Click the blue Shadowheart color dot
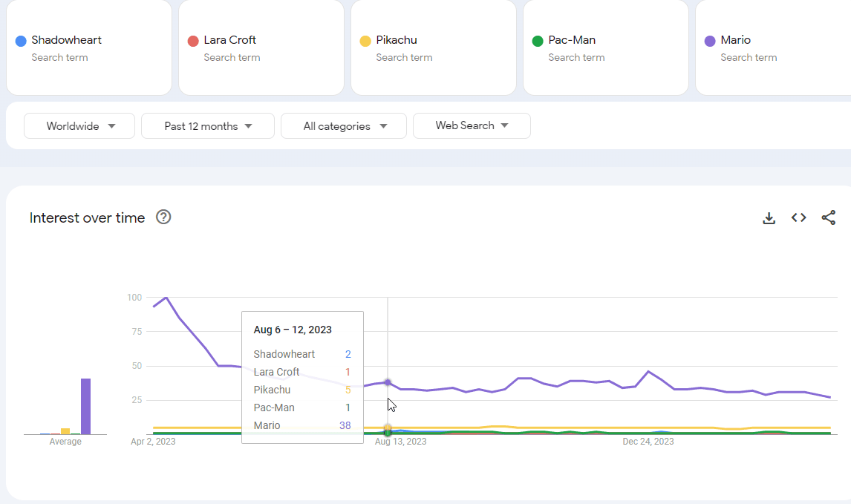 point(21,42)
